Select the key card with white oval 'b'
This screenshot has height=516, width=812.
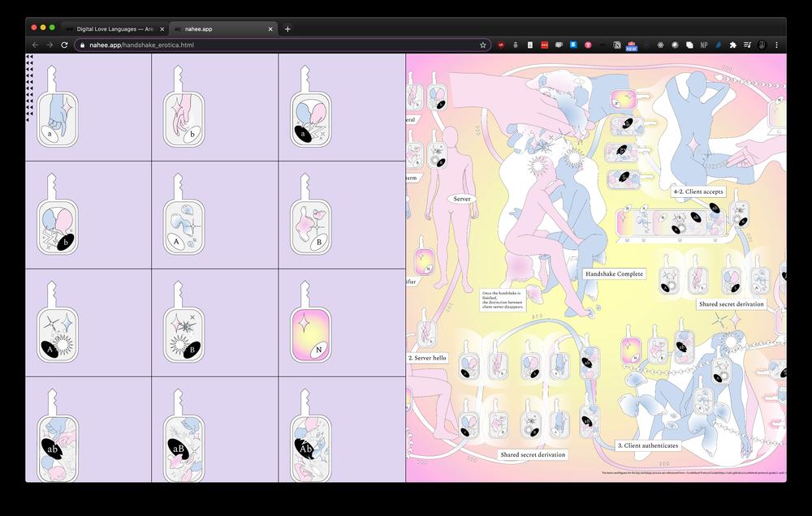point(184,106)
